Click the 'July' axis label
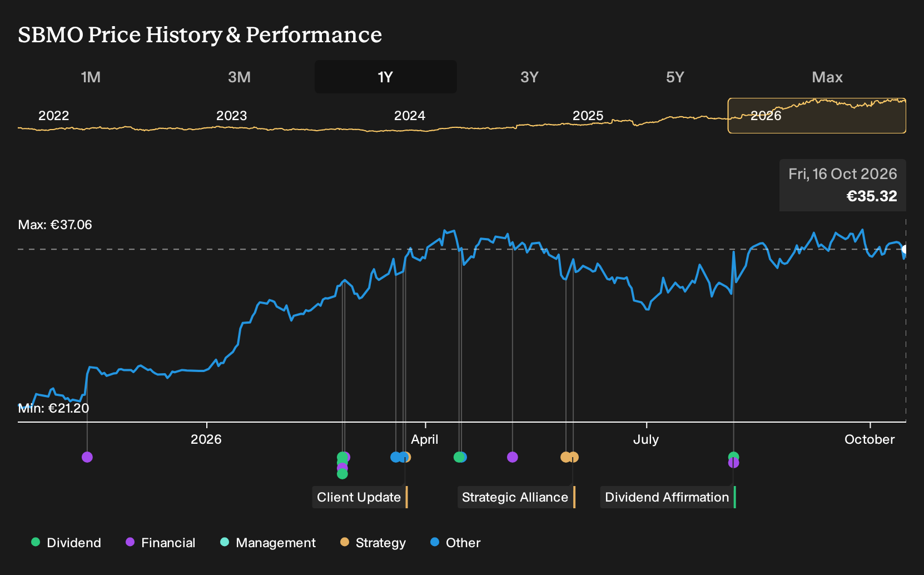This screenshot has width=924, height=575. point(646,439)
